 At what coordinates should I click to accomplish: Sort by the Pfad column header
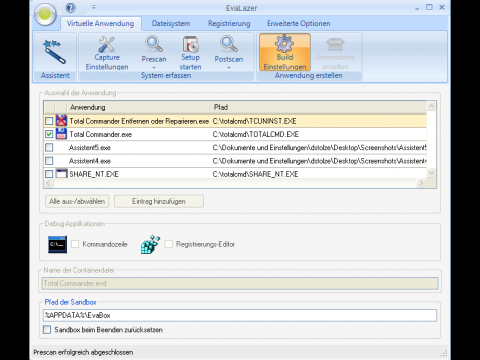click(x=318, y=107)
